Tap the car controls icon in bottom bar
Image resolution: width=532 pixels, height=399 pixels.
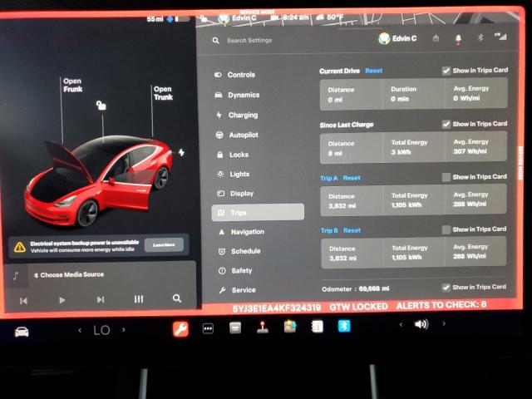click(x=22, y=332)
